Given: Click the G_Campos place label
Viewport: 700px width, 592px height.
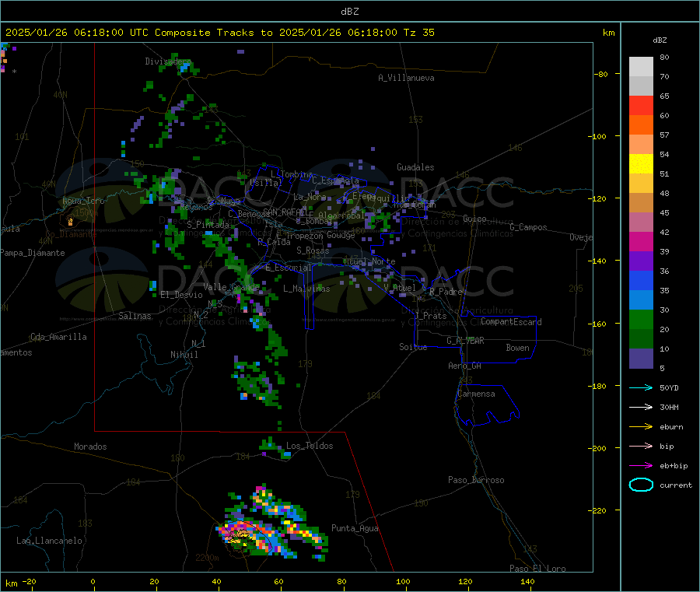Looking at the screenshot, I should pos(528,227).
